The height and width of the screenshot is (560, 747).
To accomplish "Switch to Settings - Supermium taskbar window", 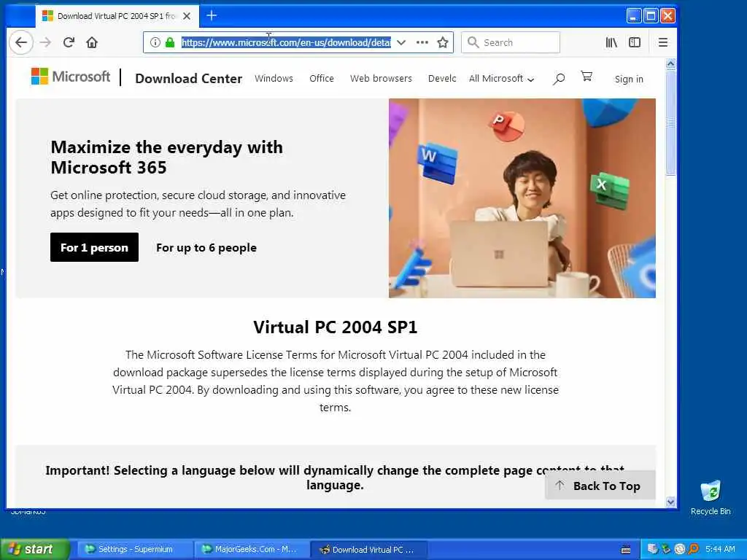I will click(134, 550).
